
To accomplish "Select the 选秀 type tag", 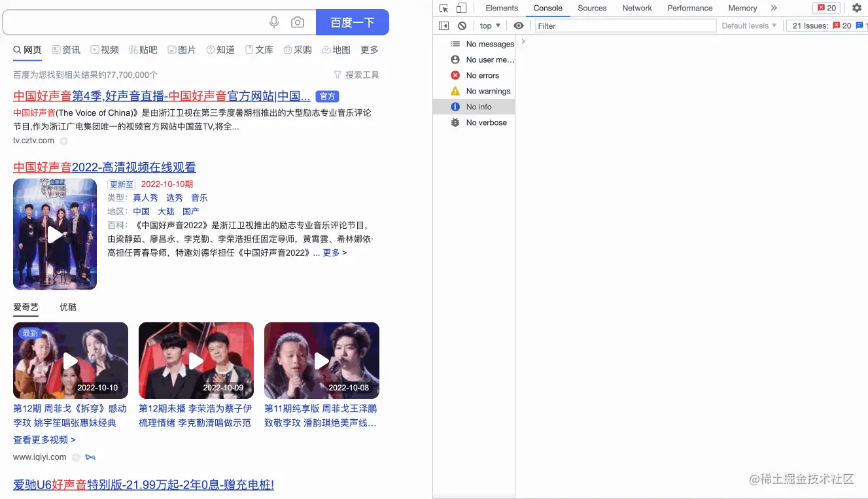I will tap(174, 198).
